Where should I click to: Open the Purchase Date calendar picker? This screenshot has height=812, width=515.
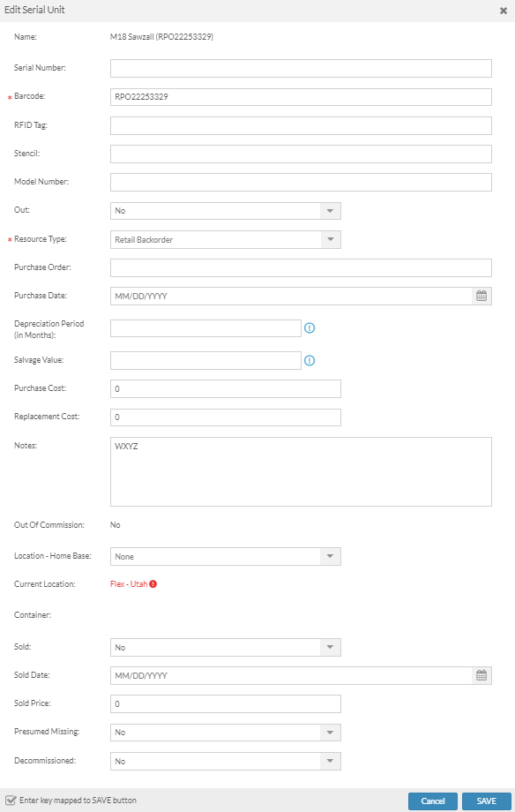click(481, 297)
